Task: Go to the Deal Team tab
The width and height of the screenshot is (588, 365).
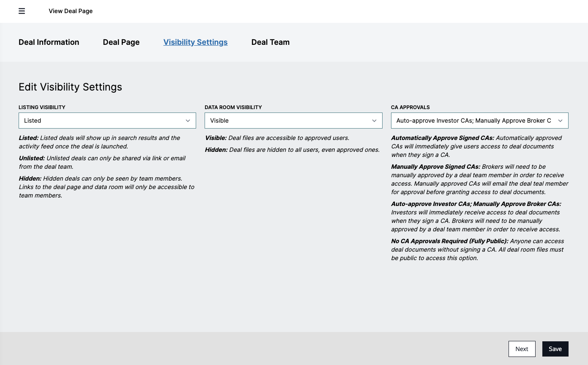Action: pyautogui.click(x=271, y=42)
